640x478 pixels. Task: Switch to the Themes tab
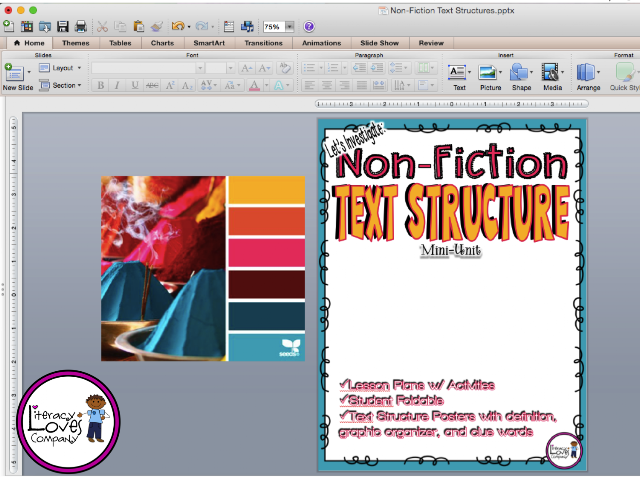click(x=76, y=43)
